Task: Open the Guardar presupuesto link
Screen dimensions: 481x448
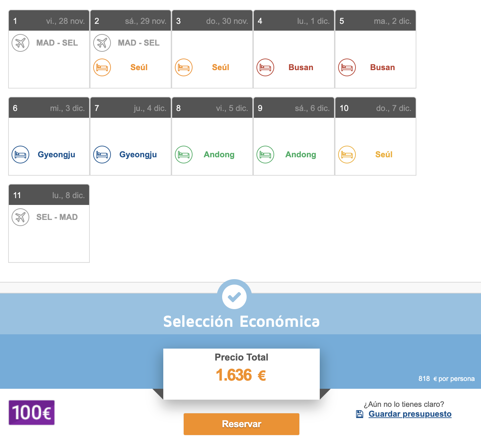Action: [410, 414]
